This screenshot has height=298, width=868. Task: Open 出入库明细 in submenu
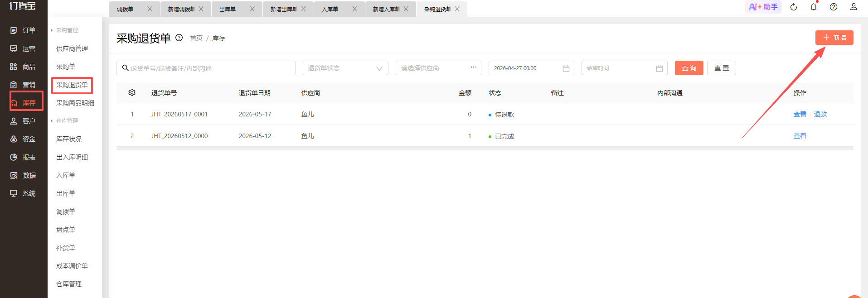pyautogui.click(x=72, y=157)
